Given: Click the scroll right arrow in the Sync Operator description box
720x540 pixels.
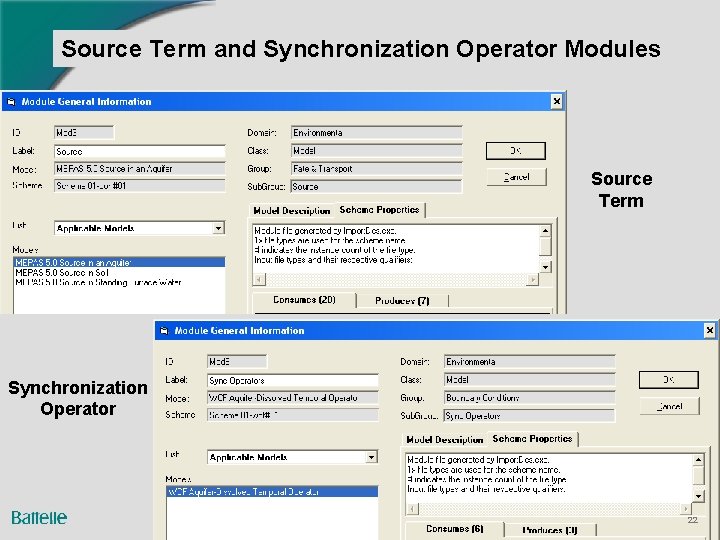Looking at the screenshot, I should [686, 508].
